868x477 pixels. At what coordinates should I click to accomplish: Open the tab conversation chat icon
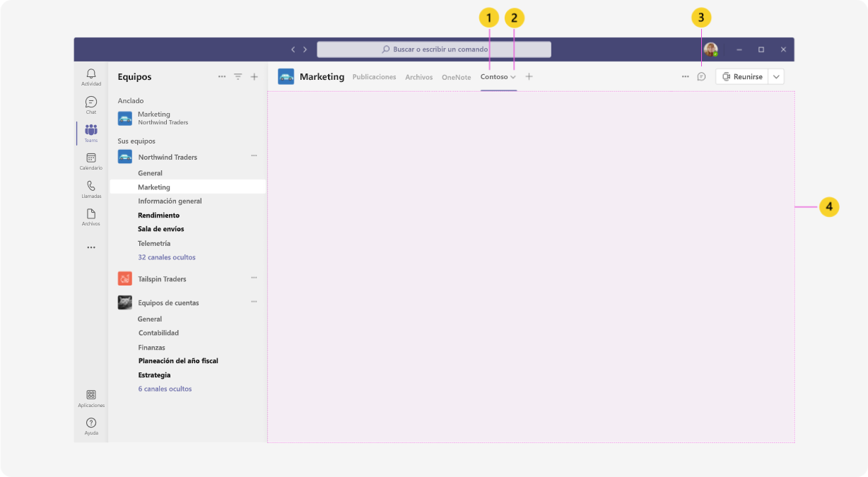coord(702,76)
